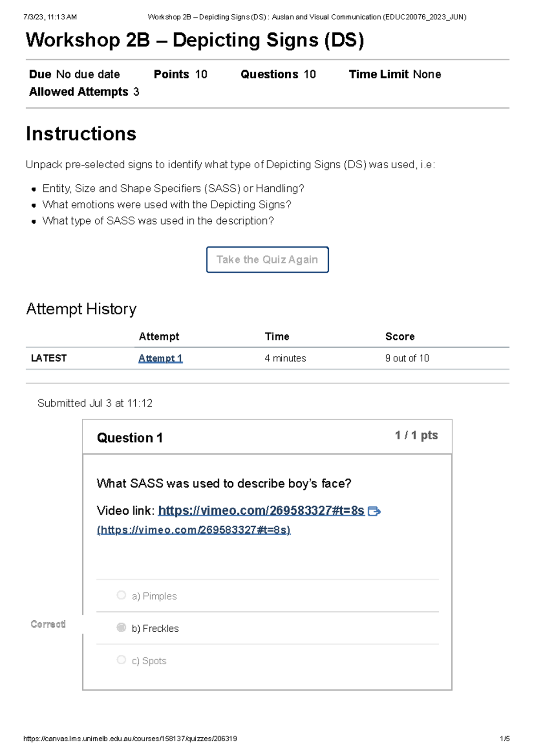Click the Score column header
534x756 pixels.
tap(399, 336)
